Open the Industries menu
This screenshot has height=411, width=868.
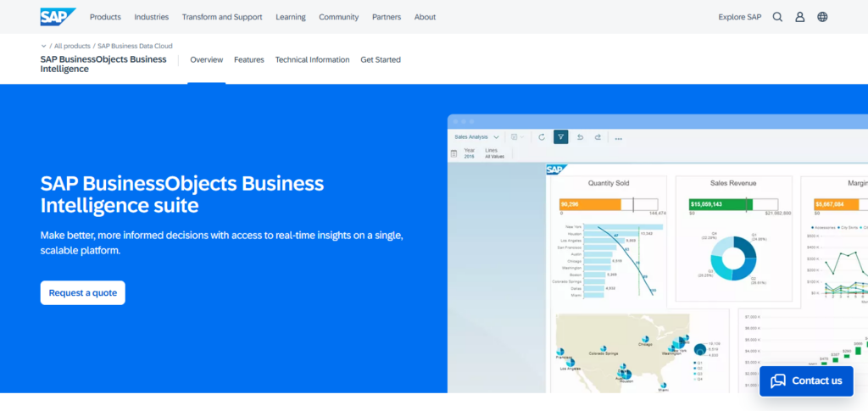pos(152,17)
